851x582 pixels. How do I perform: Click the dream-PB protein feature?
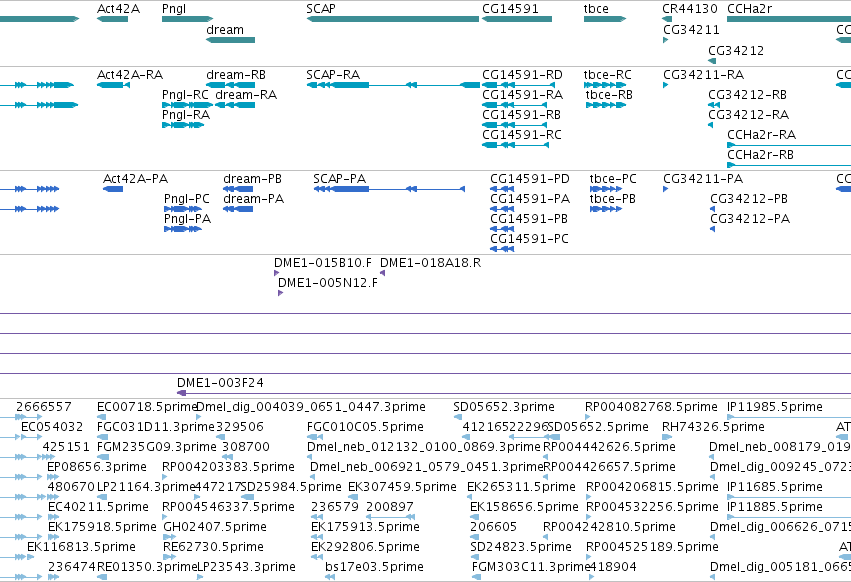pyautogui.click(x=238, y=189)
